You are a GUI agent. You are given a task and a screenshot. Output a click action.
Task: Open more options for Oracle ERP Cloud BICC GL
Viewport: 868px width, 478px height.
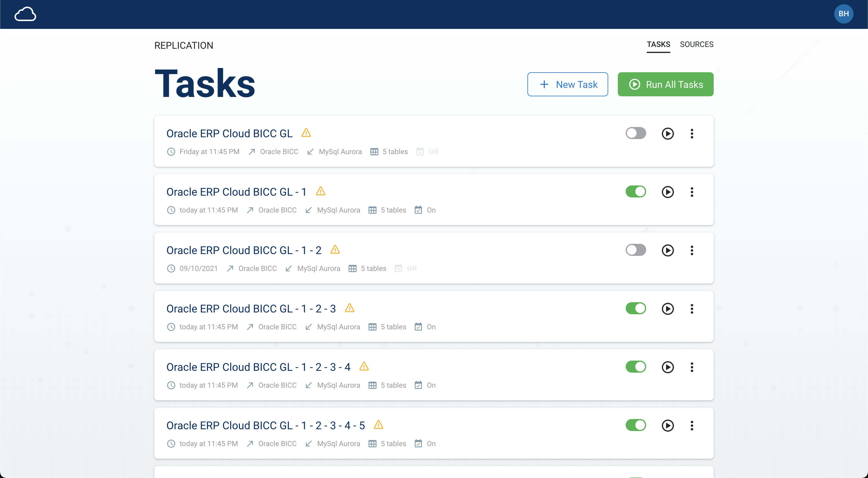tap(692, 134)
